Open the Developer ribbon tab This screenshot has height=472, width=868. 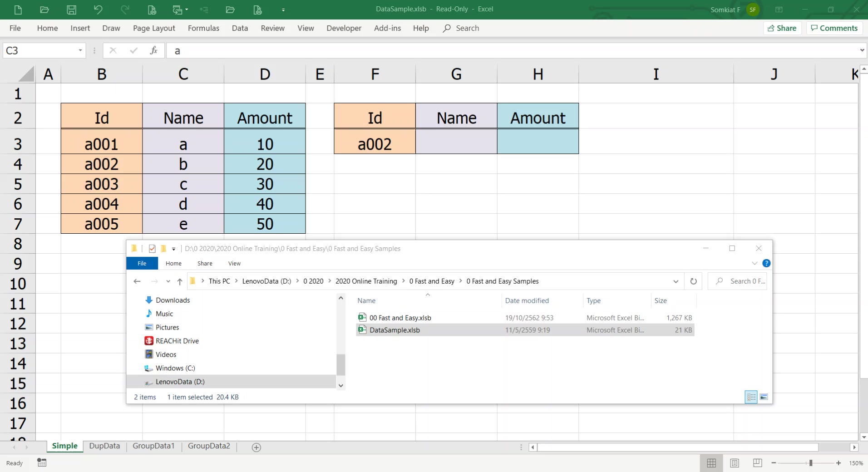coord(344,28)
